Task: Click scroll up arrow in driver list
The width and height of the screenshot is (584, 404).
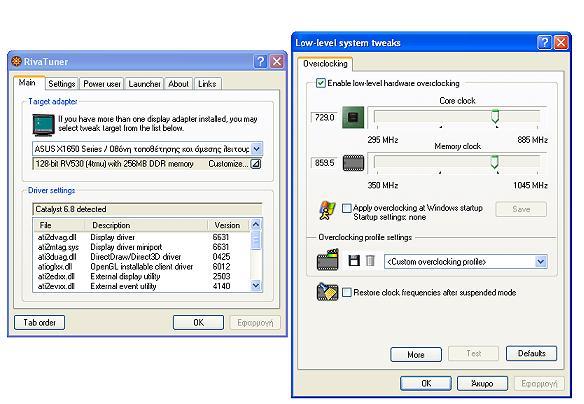Action: point(256,225)
